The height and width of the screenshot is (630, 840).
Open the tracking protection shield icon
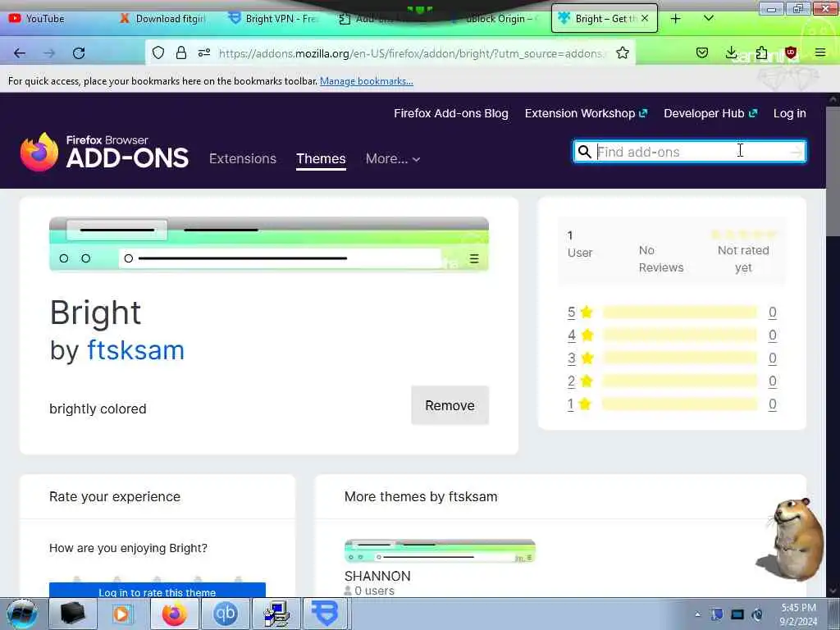158,52
